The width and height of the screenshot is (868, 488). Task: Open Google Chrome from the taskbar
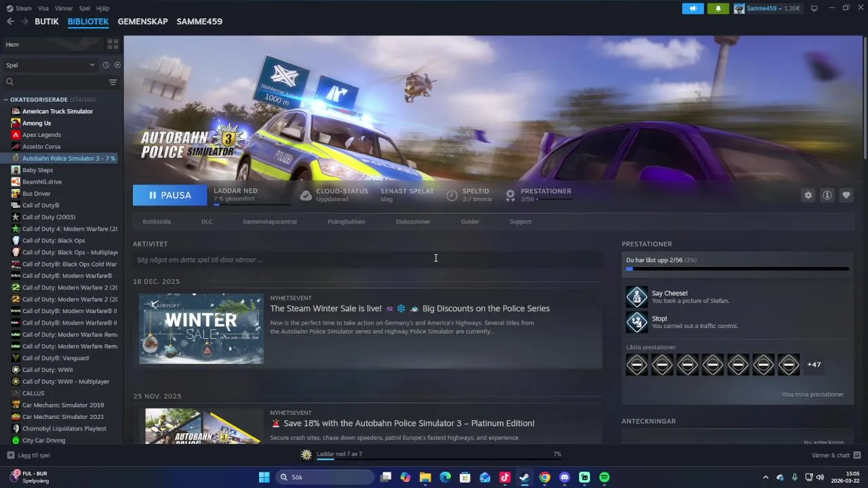(545, 477)
